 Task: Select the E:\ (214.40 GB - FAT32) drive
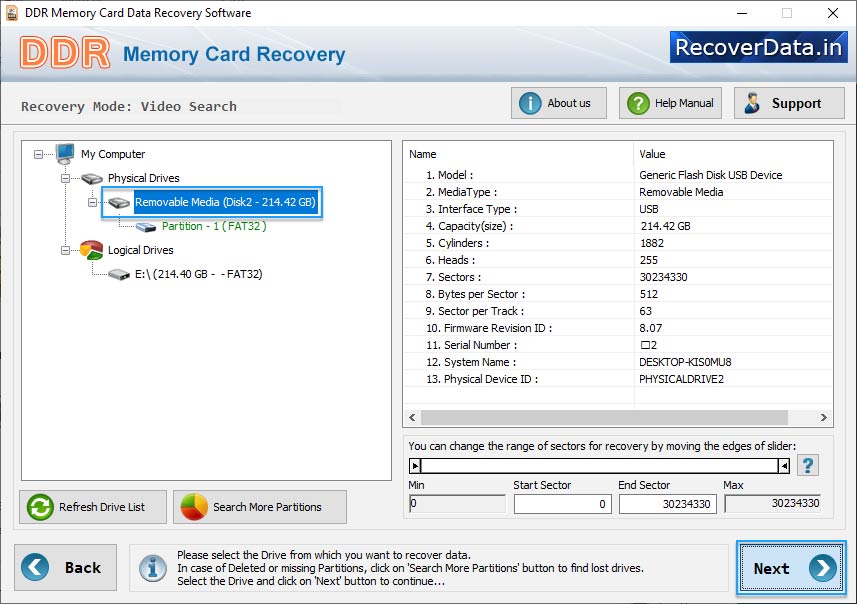tap(198, 274)
